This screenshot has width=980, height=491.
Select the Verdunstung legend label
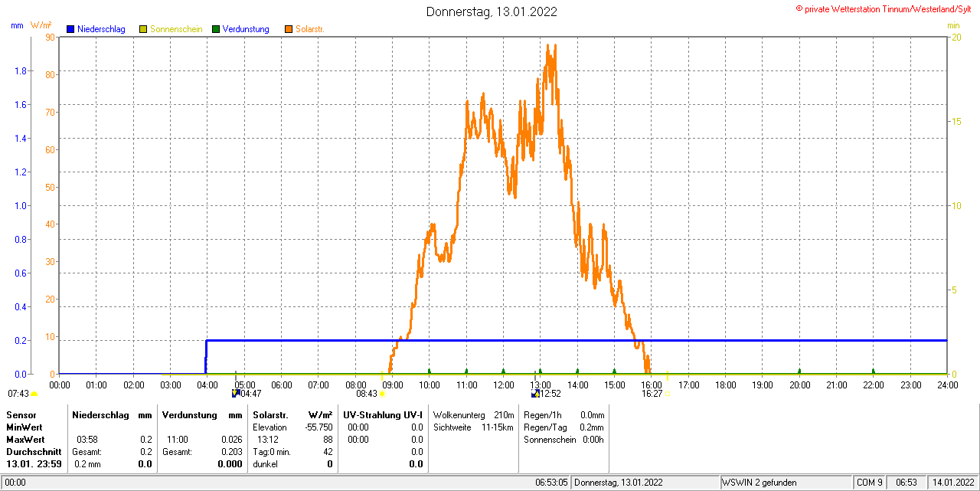[246, 29]
